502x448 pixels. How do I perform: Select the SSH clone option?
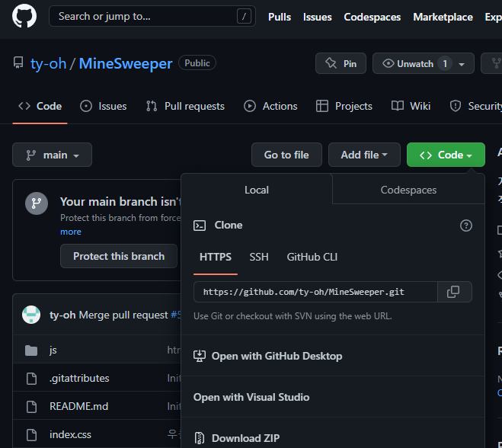(259, 258)
